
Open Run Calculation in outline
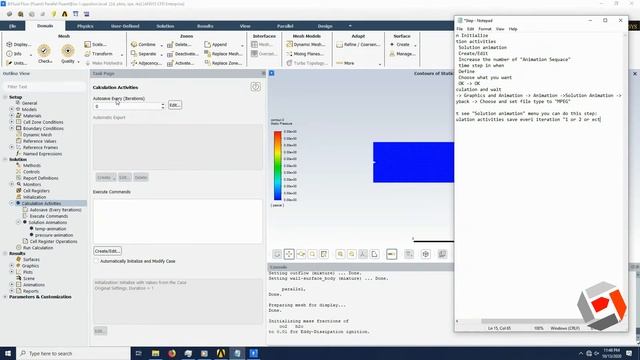tap(38, 248)
